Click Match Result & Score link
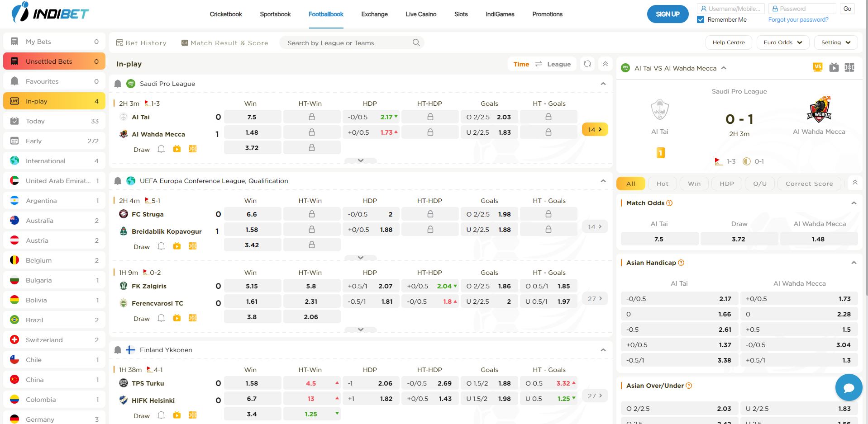 click(225, 43)
